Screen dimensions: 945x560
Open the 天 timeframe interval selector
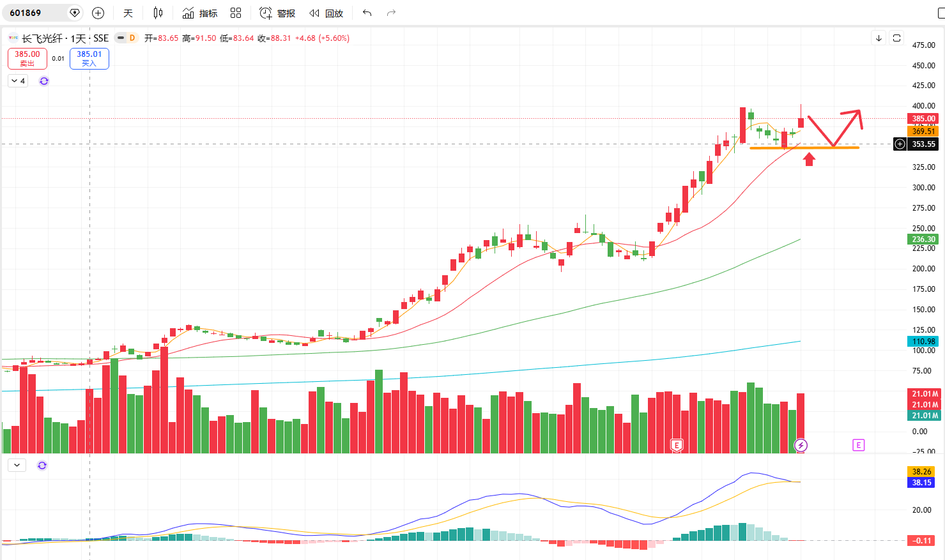click(128, 13)
